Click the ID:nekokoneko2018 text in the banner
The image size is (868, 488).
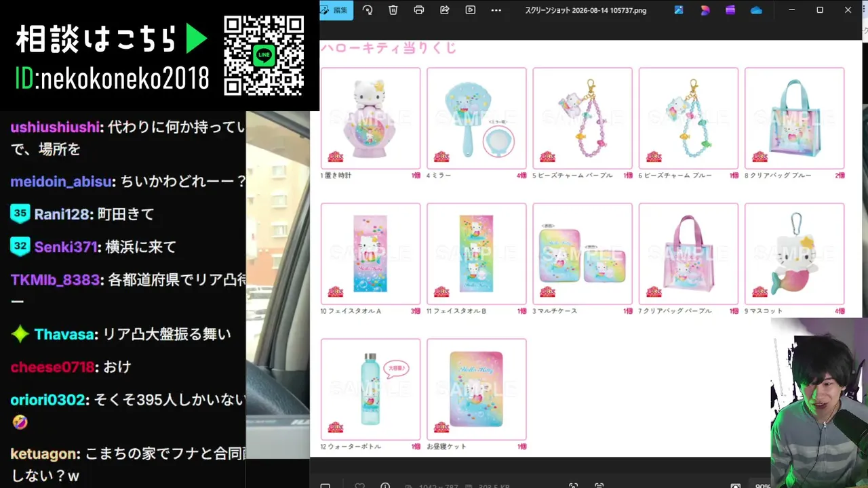click(112, 79)
